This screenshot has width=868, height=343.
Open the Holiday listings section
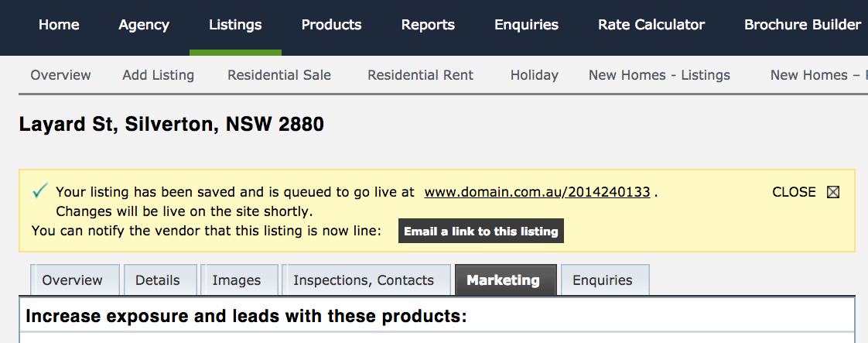(534, 75)
